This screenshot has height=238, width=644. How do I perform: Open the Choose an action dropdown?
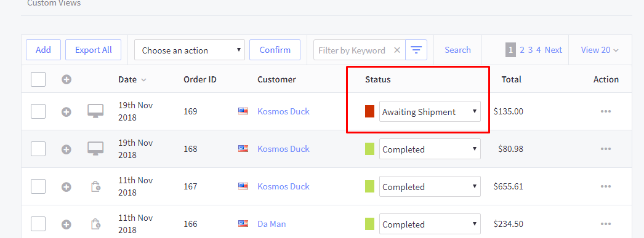pos(190,50)
